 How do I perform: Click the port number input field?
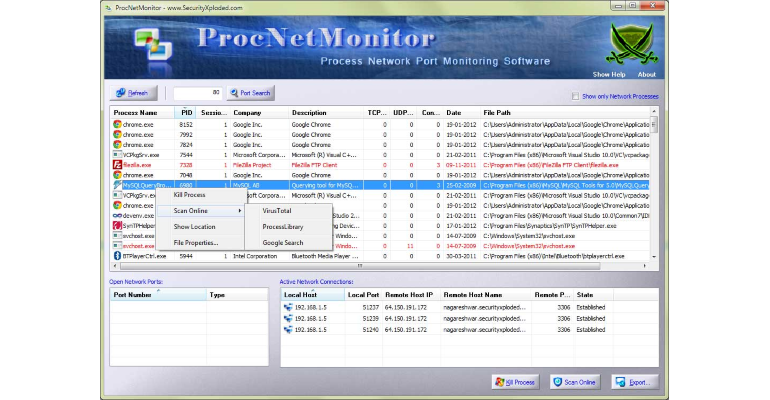tap(197, 93)
